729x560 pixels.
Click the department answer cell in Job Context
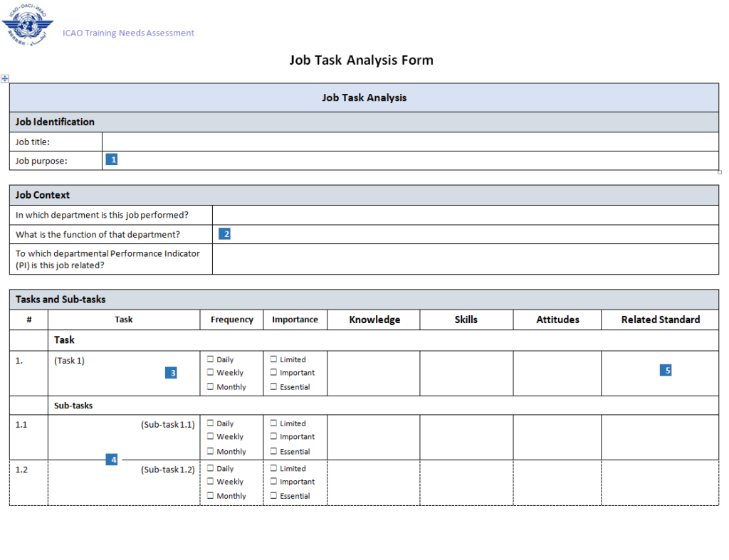(465, 215)
